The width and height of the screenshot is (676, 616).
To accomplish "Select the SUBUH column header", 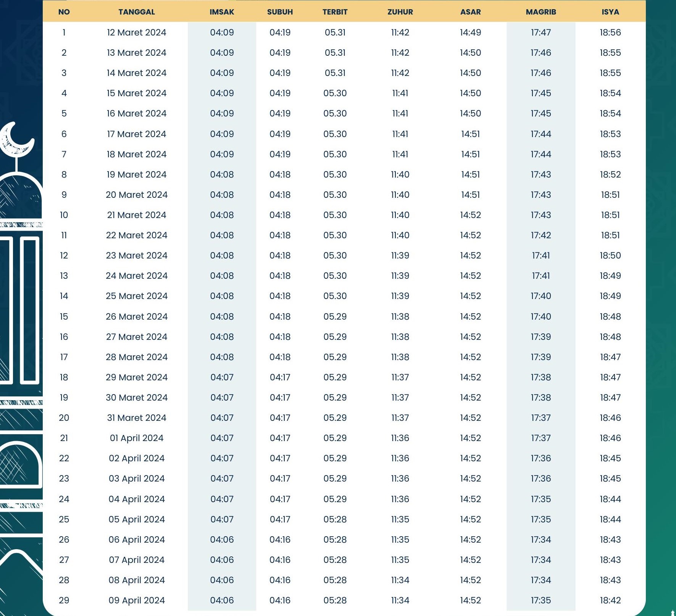I will click(280, 12).
